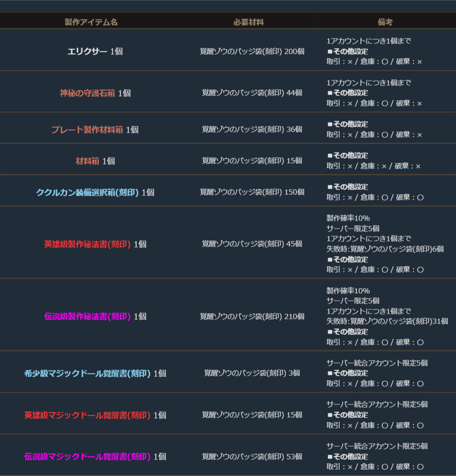The height and width of the screenshot is (476, 456).
Task: Select ククルカン装備選択箱(刻印) item name
Action: click(x=87, y=192)
